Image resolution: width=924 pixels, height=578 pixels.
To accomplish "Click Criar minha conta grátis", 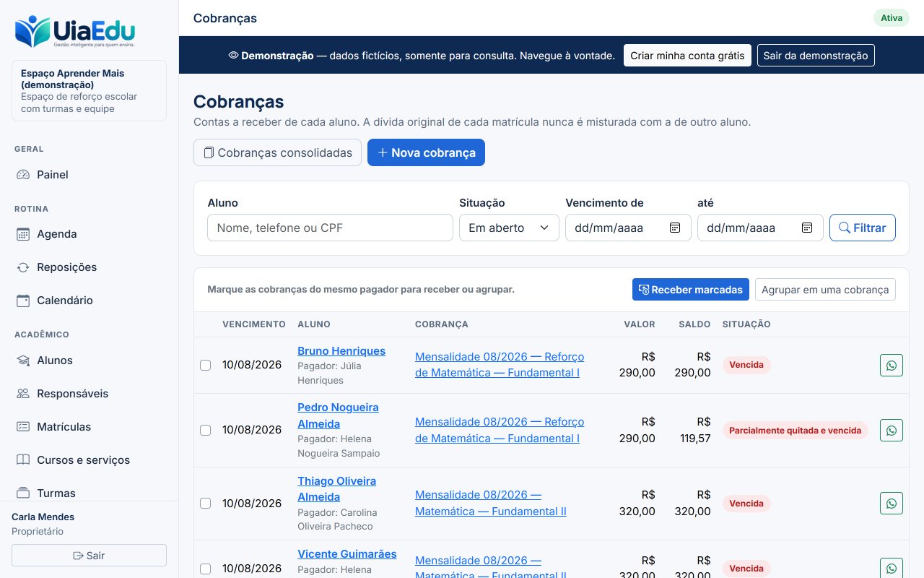I will tap(687, 56).
